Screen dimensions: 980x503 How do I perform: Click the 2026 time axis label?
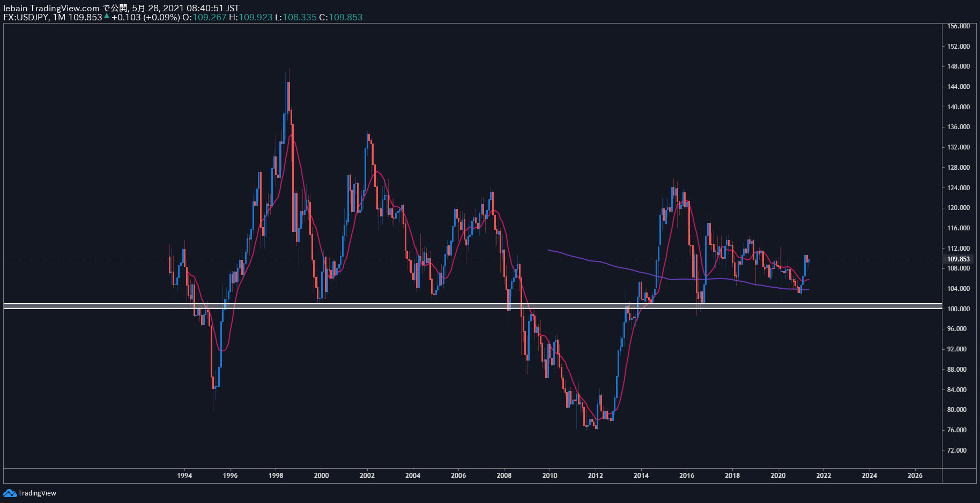(x=915, y=476)
